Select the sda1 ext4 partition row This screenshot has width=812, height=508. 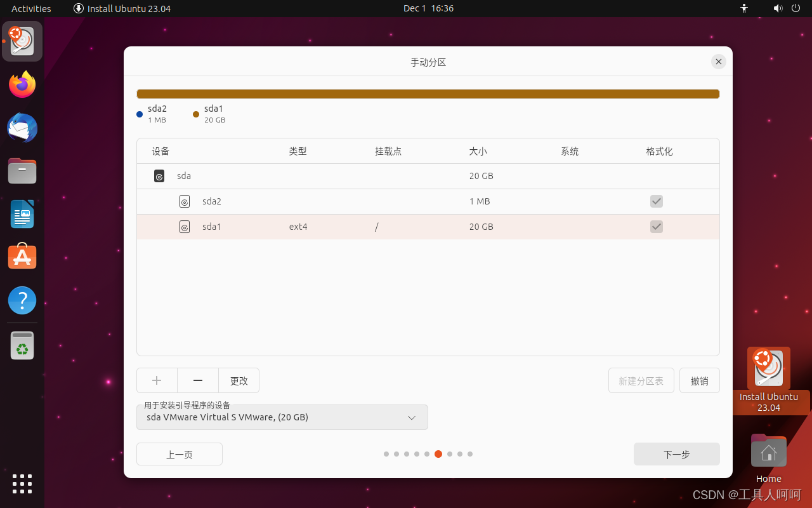pos(428,227)
